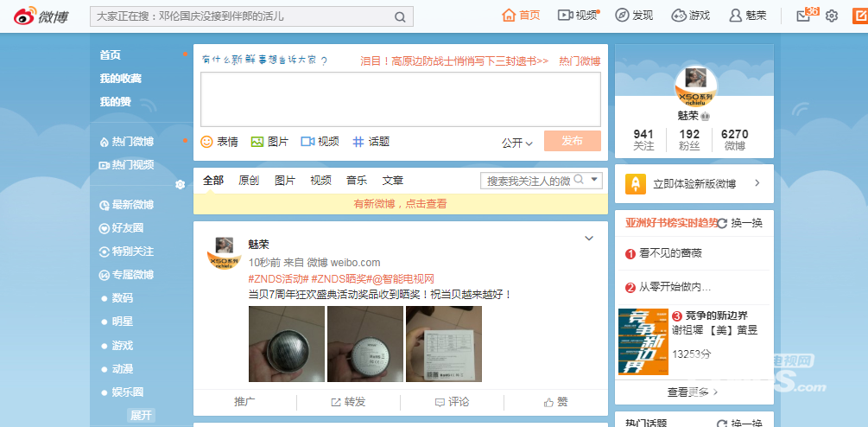Open the feed search options dropdown arrow

594,180
